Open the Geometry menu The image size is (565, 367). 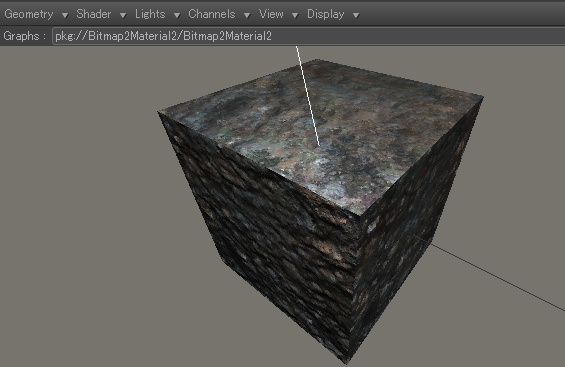point(29,14)
